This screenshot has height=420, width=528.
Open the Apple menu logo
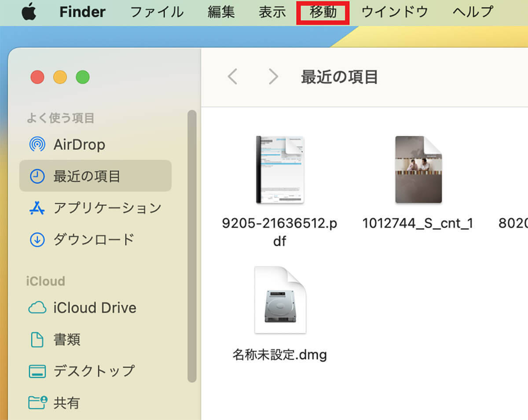pos(29,12)
